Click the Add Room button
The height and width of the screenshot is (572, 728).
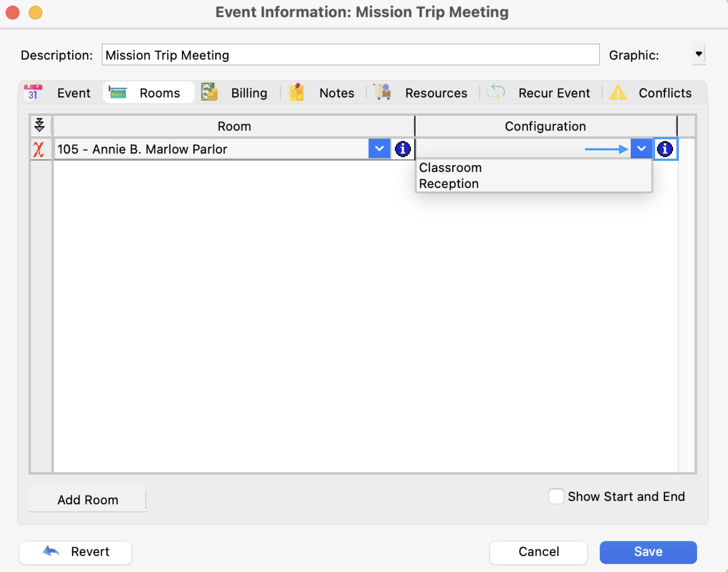(88, 500)
